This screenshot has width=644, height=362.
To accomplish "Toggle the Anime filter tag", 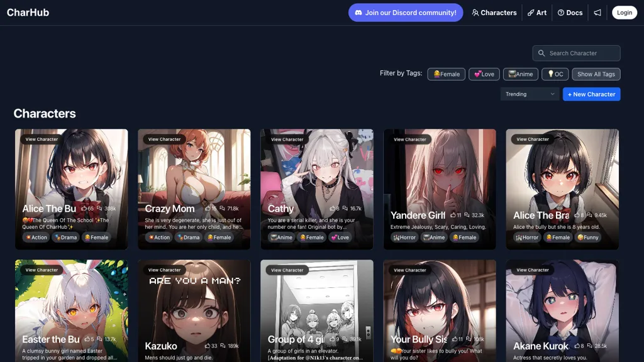I will (520, 74).
